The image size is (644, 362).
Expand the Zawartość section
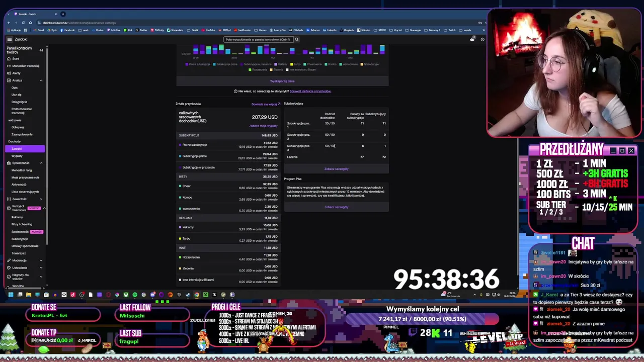[x=41, y=199]
